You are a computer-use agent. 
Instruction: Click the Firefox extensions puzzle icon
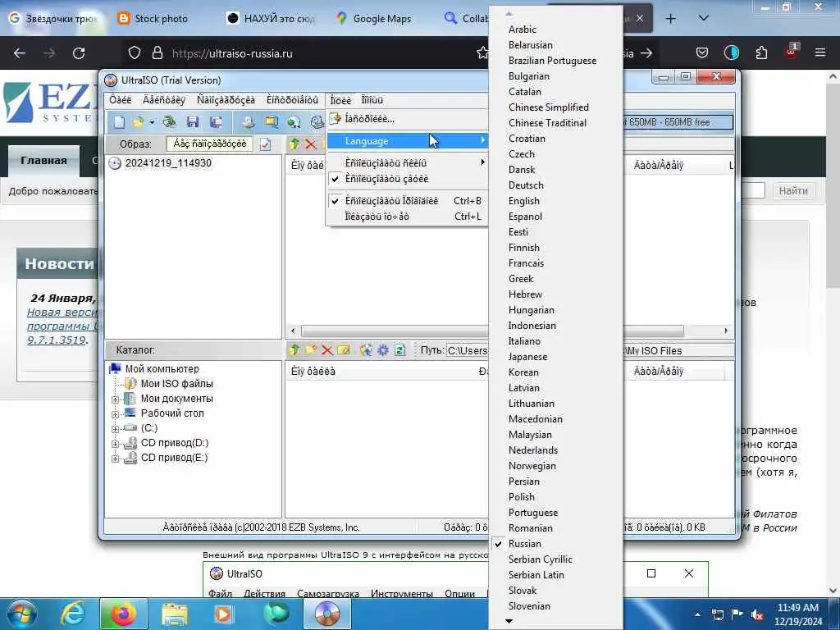coord(761,53)
